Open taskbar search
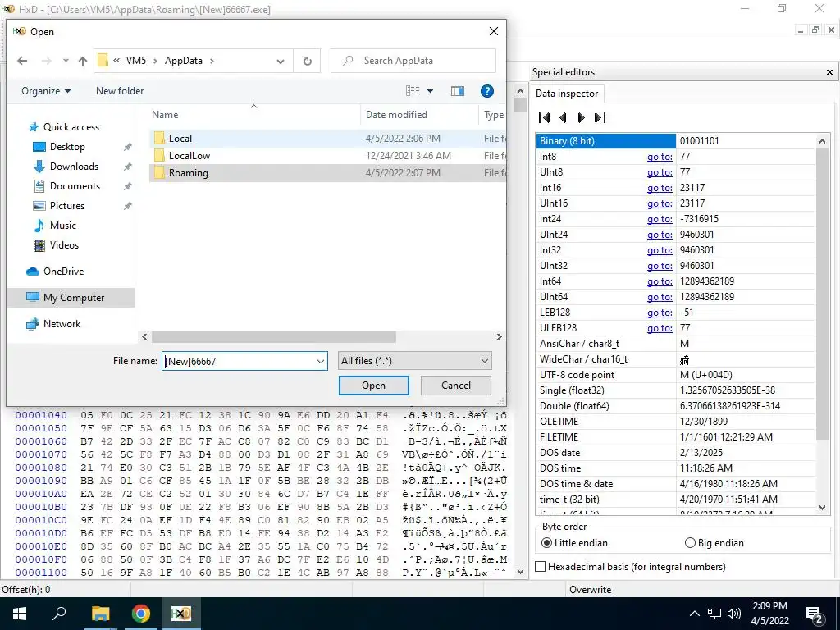The height and width of the screenshot is (630, 840). tap(59, 614)
